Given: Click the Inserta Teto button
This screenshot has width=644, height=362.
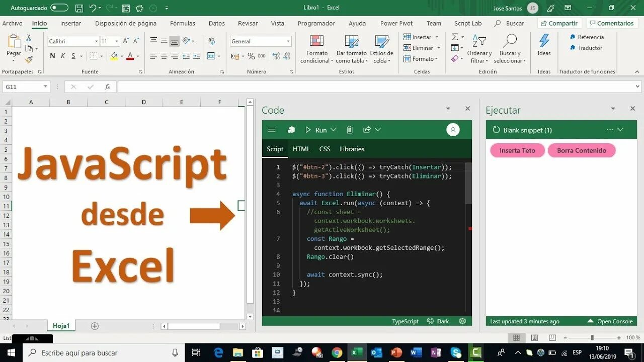Looking at the screenshot, I should coord(517,150).
